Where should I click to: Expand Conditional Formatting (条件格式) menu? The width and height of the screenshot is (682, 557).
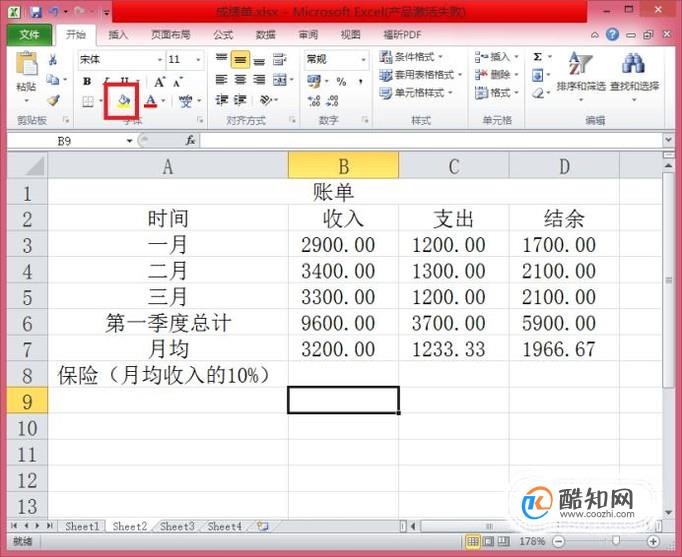coord(411,57)
